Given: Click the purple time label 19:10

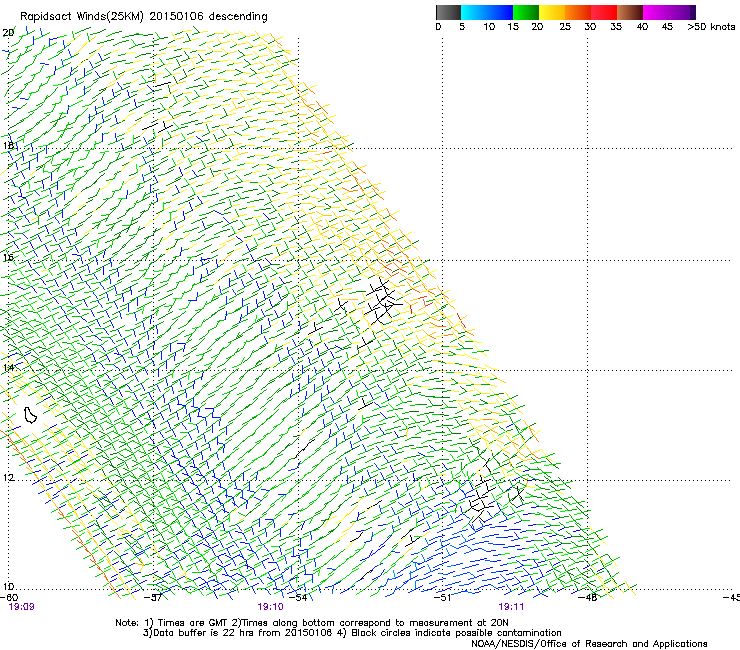Looking at the screenshot, I should (x=270, y=607).
